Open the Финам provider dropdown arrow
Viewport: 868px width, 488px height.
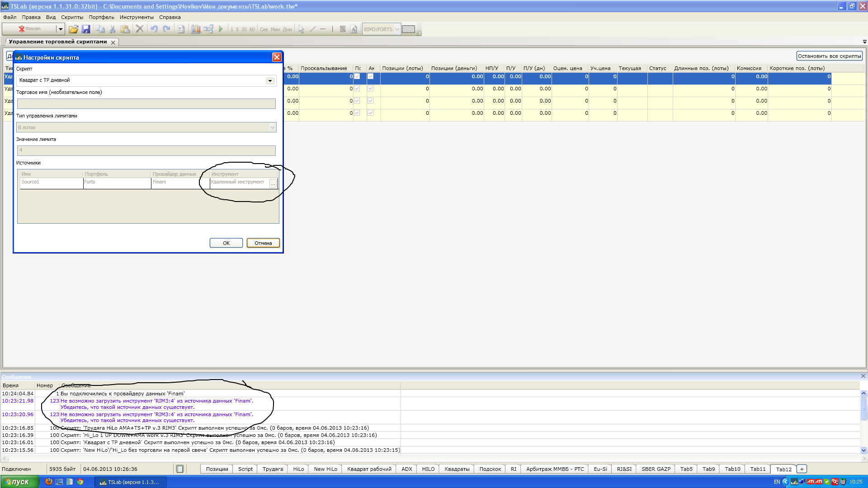(x=60, y=29)
